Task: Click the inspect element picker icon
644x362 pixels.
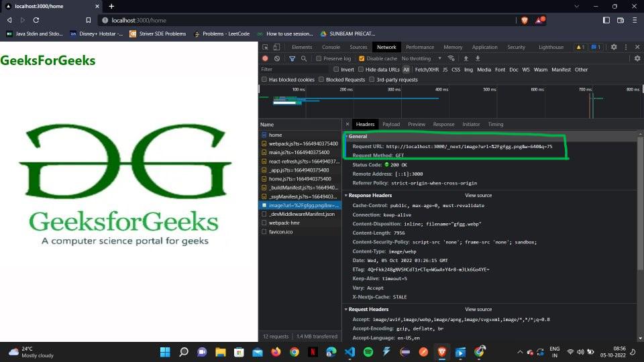Action: (266, 48)
